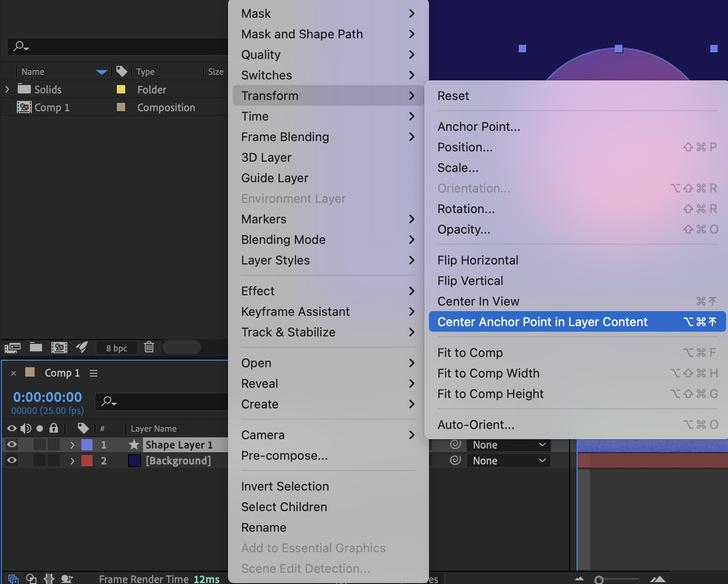Sort by the Type column header
Image resolution: width=728 pixels, height=584 pixels.
[x=145, y=71]
